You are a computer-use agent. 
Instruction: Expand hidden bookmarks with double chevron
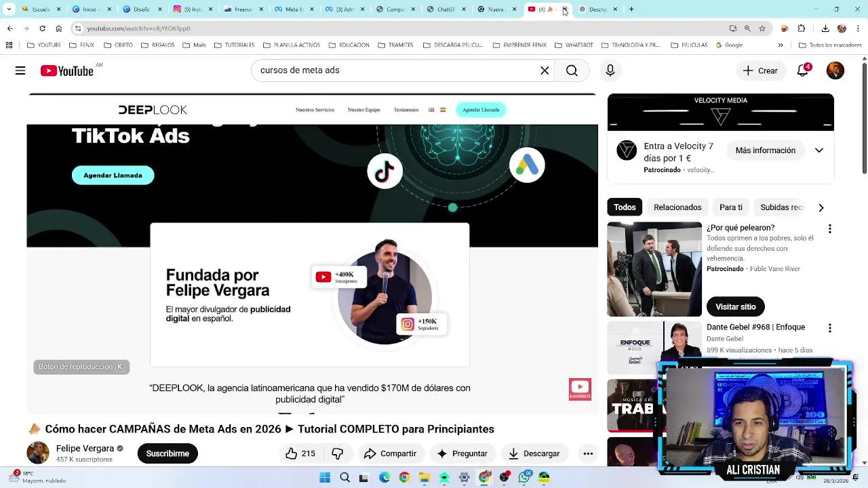pos(781,45)
